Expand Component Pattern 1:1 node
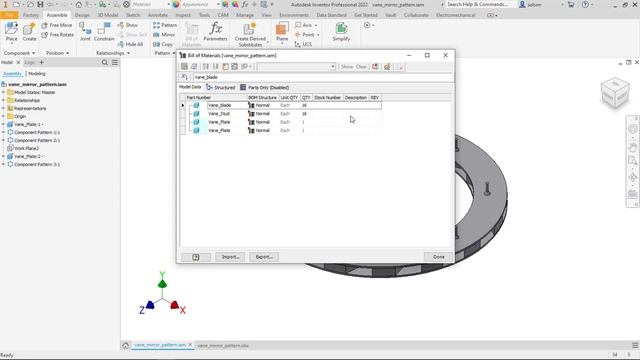Viewport: 640px width, 360px height. coord(4,132)
